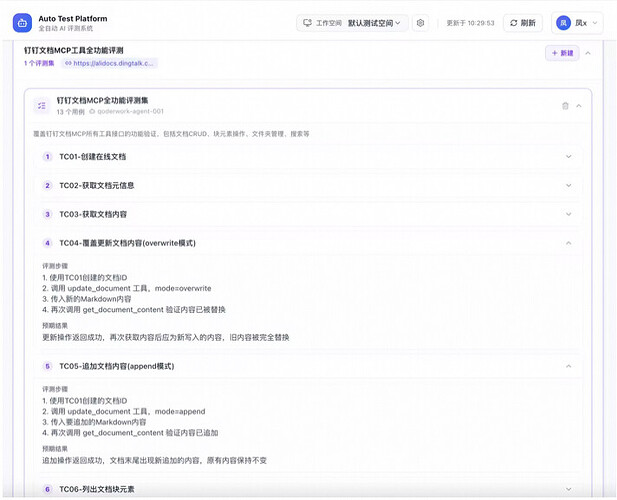617x500 pixels.
Task: Delete the 钉钉文档MCP全功能评测集 via trash icon
Action: pos(565,106)
